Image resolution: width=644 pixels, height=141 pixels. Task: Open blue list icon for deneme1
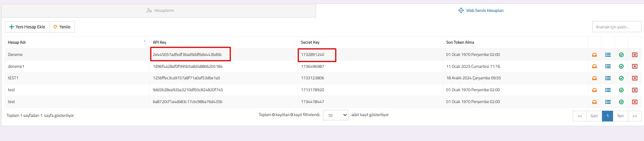coord(608,66)
